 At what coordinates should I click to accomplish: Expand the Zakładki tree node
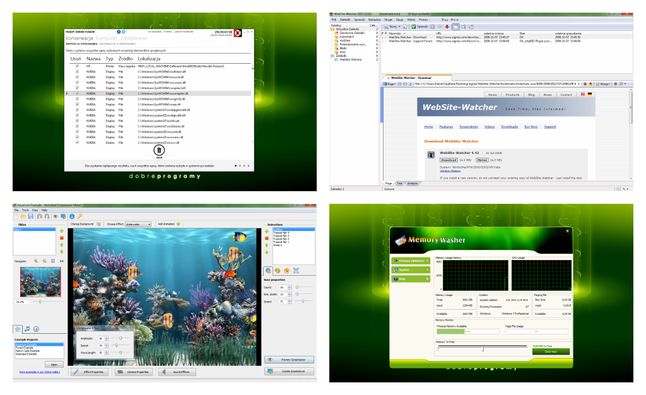click(x=332, y=56)
